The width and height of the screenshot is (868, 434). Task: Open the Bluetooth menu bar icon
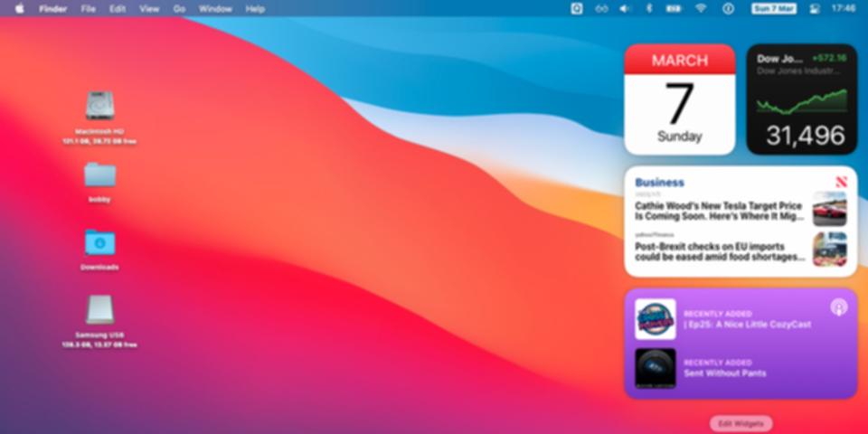pyautogui.click(x=649, y=8)
